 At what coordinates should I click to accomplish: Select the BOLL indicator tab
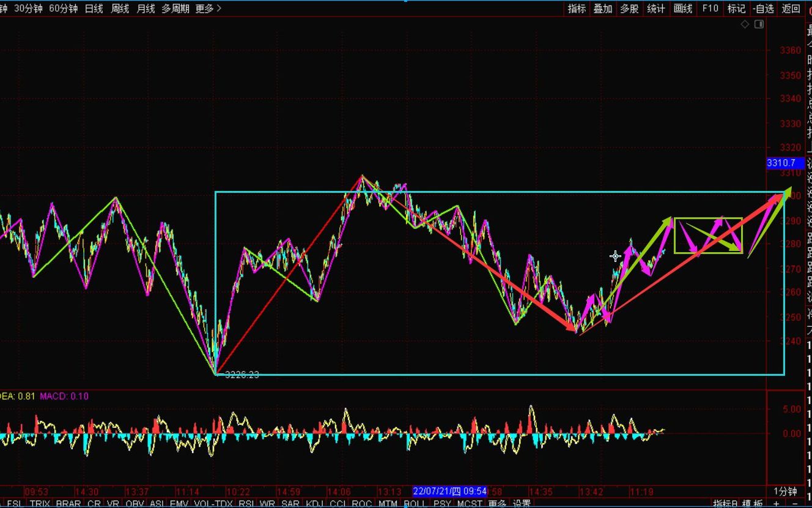[415, 504]
